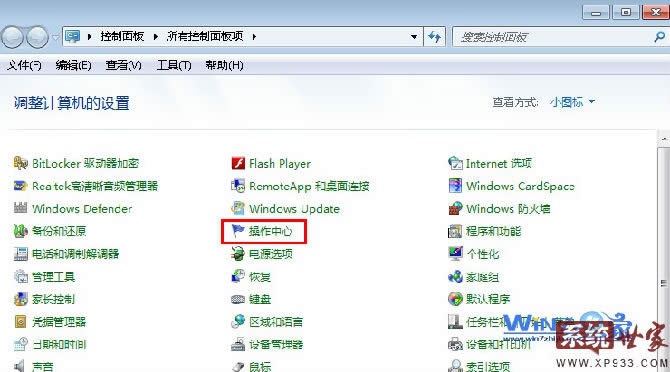The width and height of the screenshot is (670, 372).
Task: Open recent pages dropdown beside nav buttons
Action: coord(55,38)
